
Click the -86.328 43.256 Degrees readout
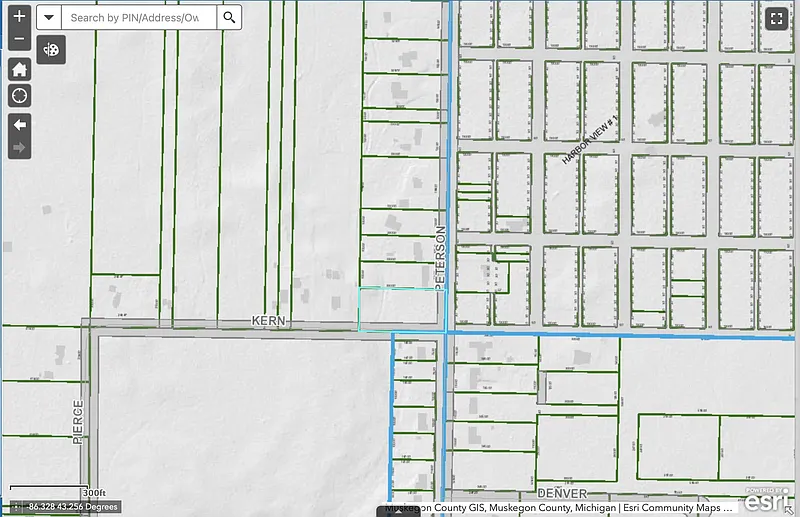point(72,507)
